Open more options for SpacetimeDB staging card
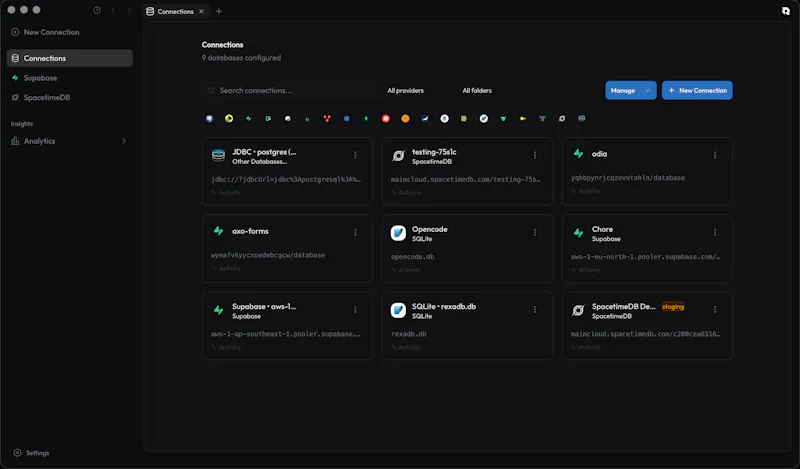Viewport: 800px width, 469px height. (x=715, y=310)
